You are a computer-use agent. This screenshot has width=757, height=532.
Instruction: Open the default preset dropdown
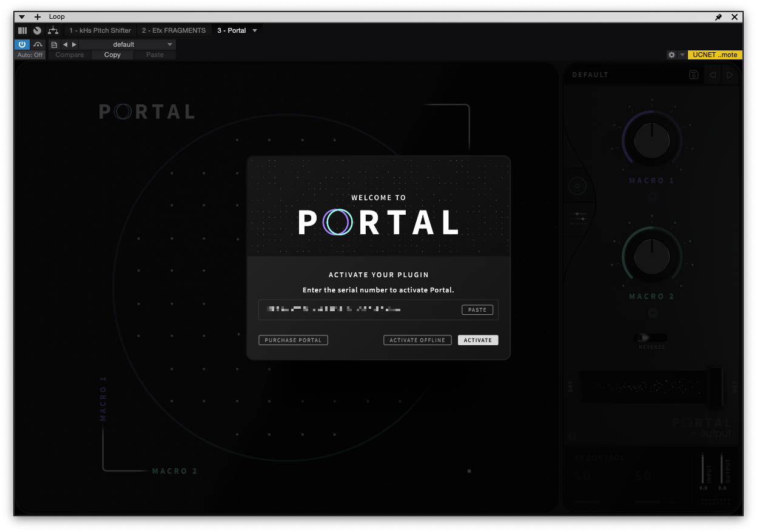[x=127, y=44]
